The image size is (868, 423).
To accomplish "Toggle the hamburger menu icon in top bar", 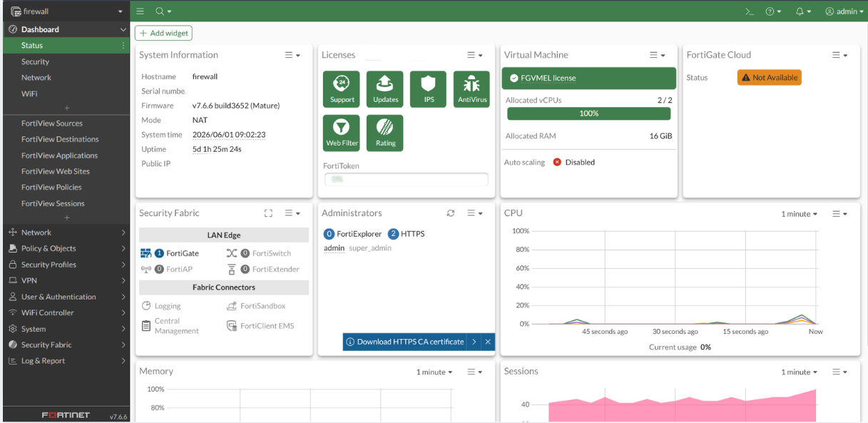I will [x=140, y=11].
